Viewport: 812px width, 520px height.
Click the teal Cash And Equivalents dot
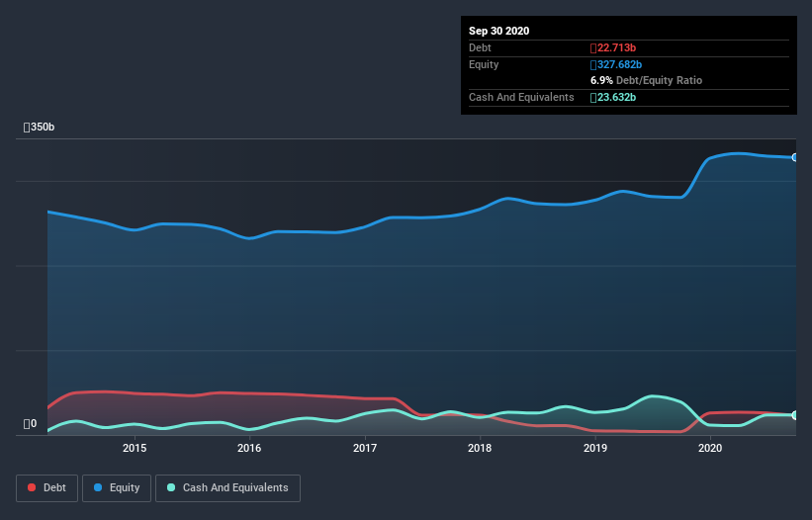coord(171,487)
